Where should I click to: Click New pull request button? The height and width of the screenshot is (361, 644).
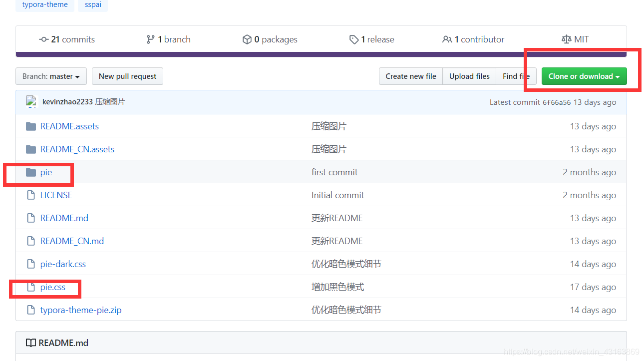(127, 76)
